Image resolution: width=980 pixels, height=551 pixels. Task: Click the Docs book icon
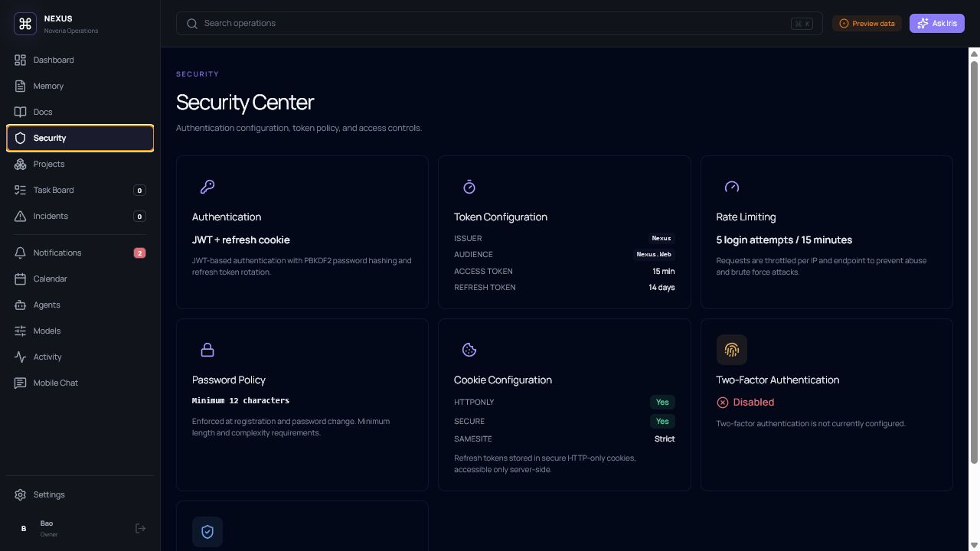(21, 112)
